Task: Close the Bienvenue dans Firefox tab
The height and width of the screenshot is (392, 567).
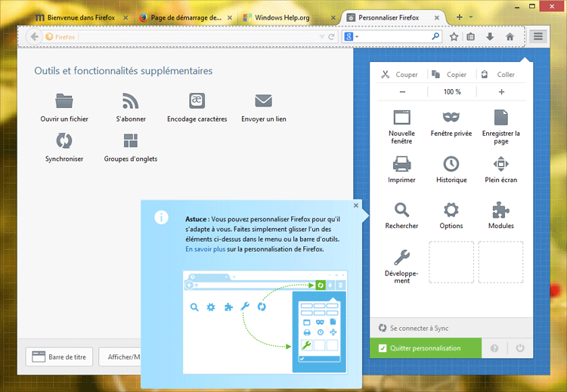Action: click(125, 17)
